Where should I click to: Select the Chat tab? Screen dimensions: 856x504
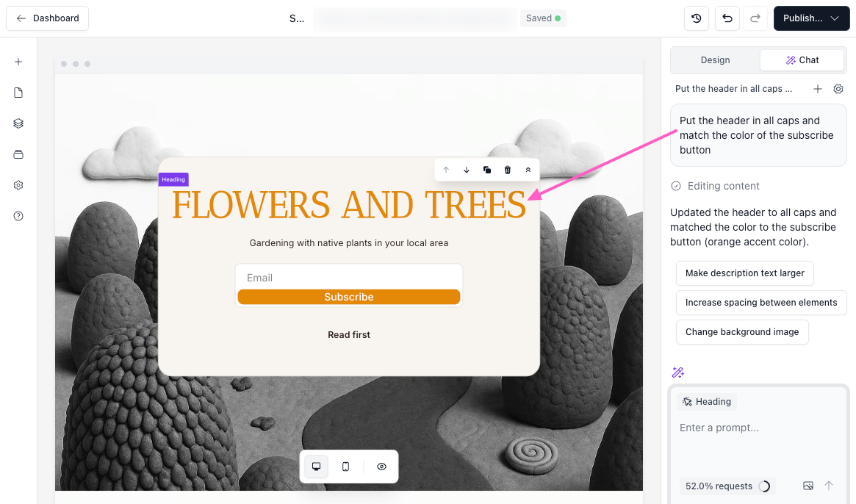pos(802,60)
